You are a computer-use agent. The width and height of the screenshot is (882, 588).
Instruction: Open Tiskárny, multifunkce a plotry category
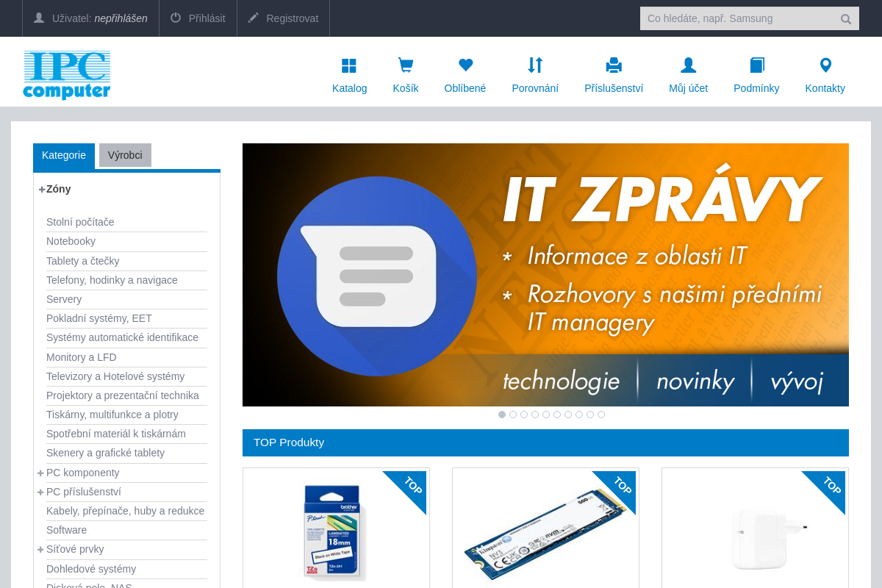click(x=112, y=415)
